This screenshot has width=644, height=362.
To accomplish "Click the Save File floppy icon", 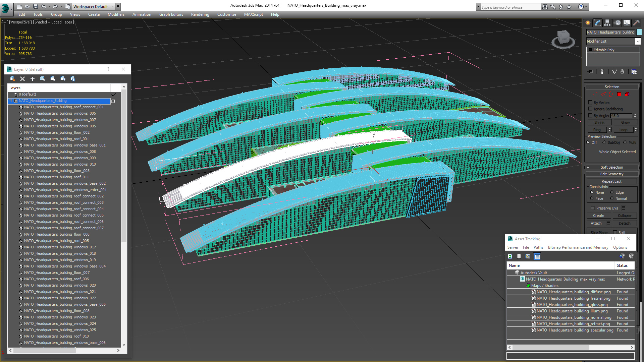I will [36, 6].
